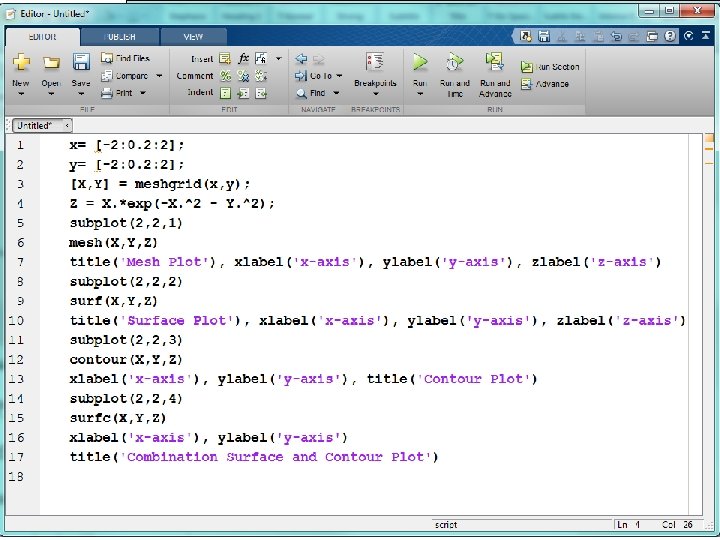Click the navigate Back arrow
720x540 pixels.
tap(301, 58)
